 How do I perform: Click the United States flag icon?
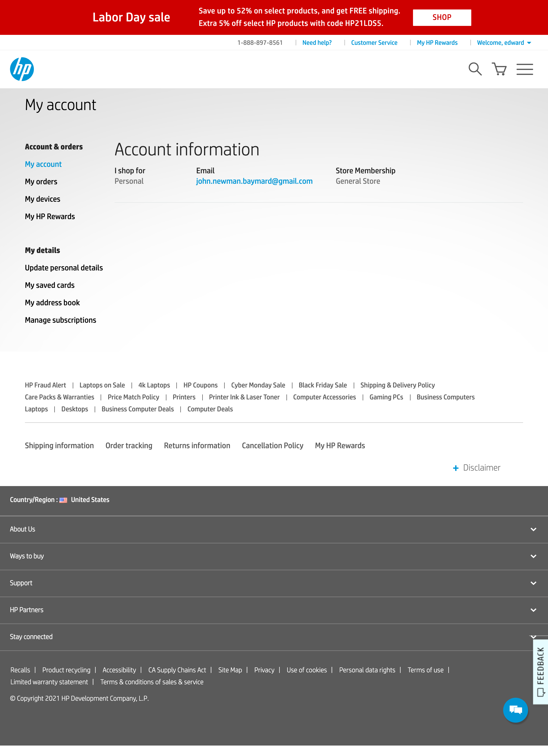[x=63, y=500]
